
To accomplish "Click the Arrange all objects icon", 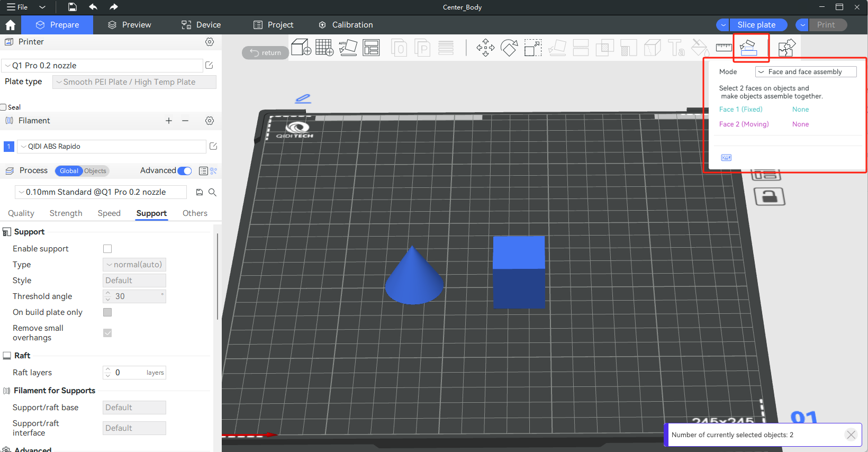I will pos(371,48).
